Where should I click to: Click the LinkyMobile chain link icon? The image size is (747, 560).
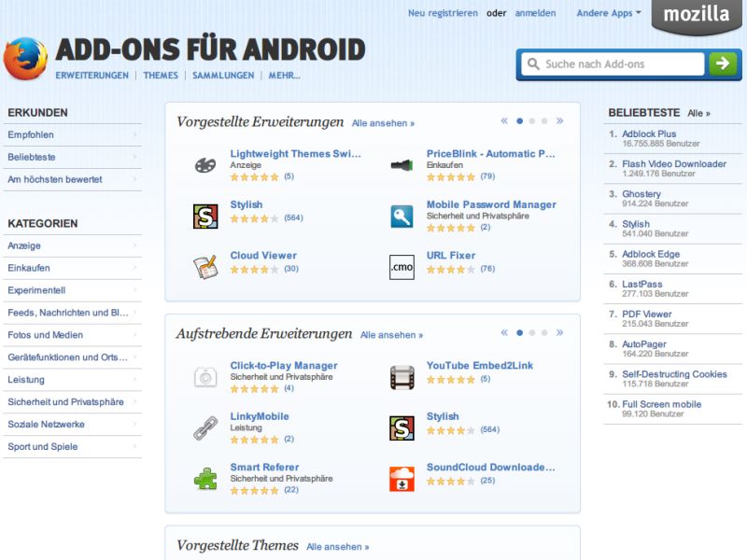point(205,428)
